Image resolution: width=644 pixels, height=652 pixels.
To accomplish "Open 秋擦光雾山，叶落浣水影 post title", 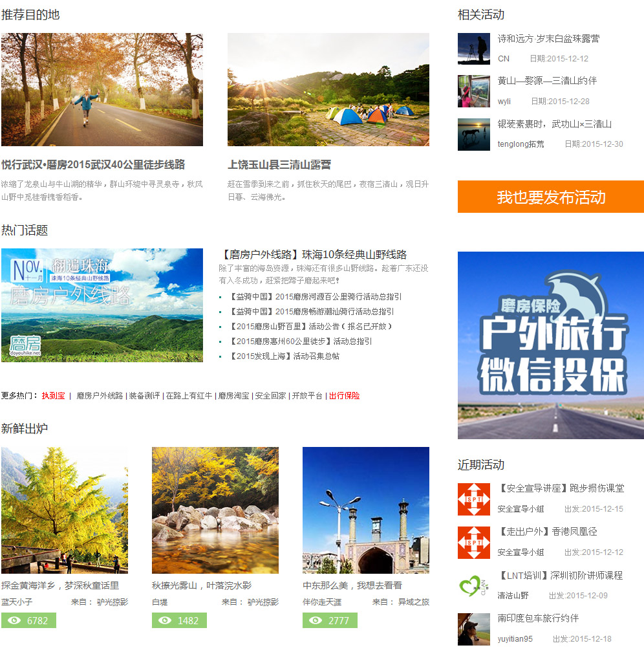I will (202, 585).
